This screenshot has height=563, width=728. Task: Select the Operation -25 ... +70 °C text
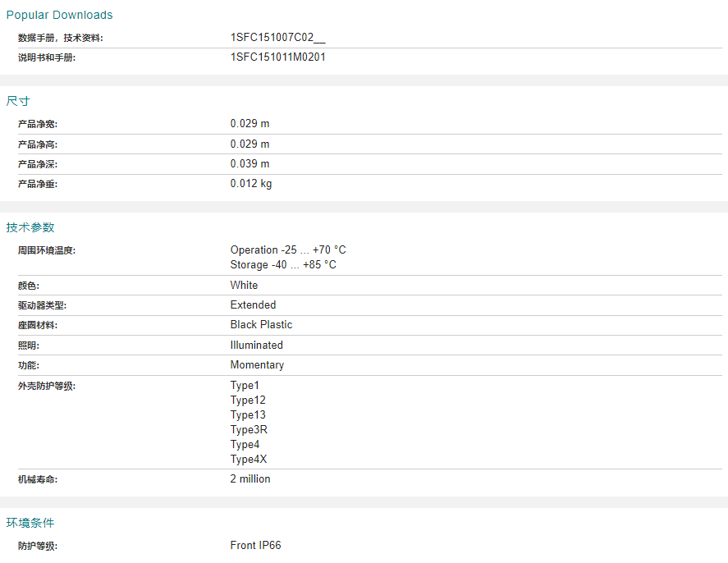pos(288,249)
